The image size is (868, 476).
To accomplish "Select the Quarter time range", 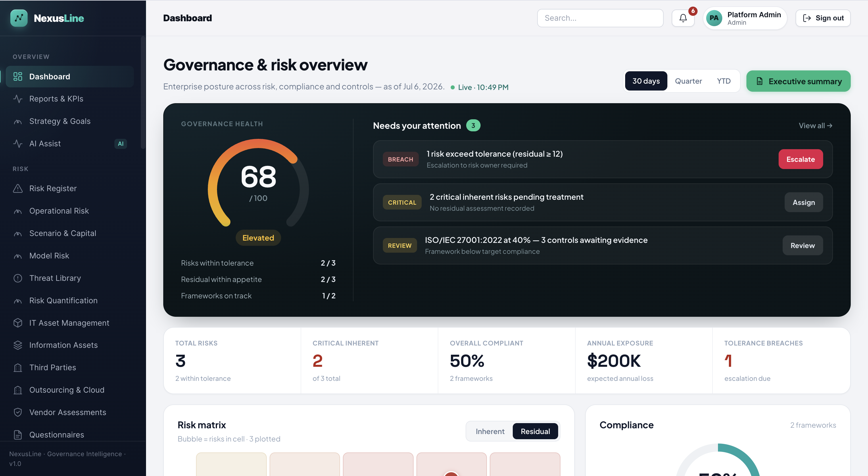I will [x=688, y=81].
